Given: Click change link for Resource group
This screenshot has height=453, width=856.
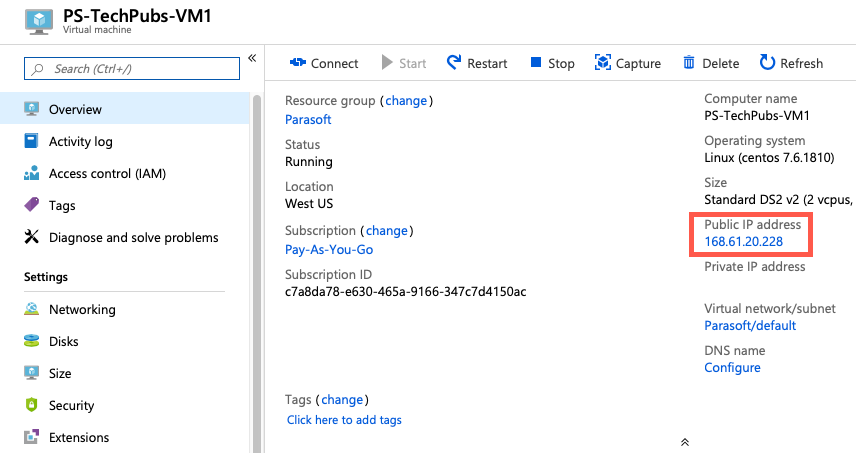Looking at the screenshot, I should coord(406,101).
